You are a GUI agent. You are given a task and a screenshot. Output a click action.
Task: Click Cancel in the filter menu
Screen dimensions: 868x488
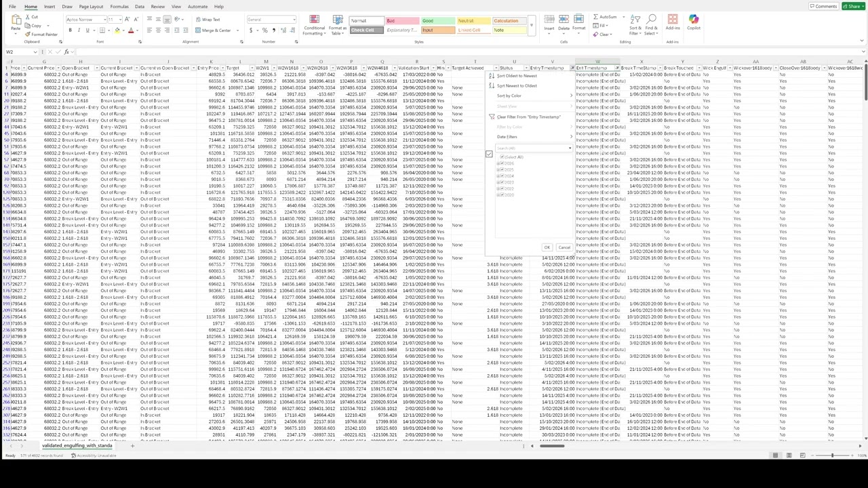(564, 247)
